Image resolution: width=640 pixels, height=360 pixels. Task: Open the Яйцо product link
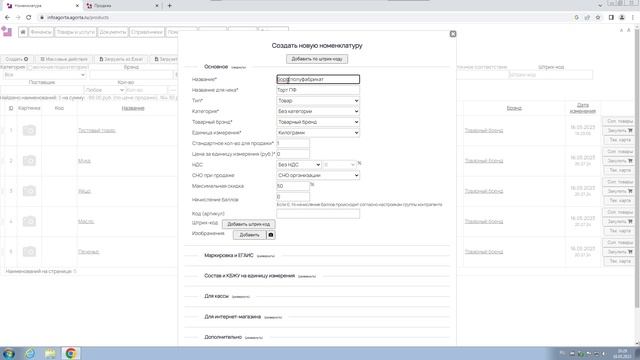(x=84, y=191)
